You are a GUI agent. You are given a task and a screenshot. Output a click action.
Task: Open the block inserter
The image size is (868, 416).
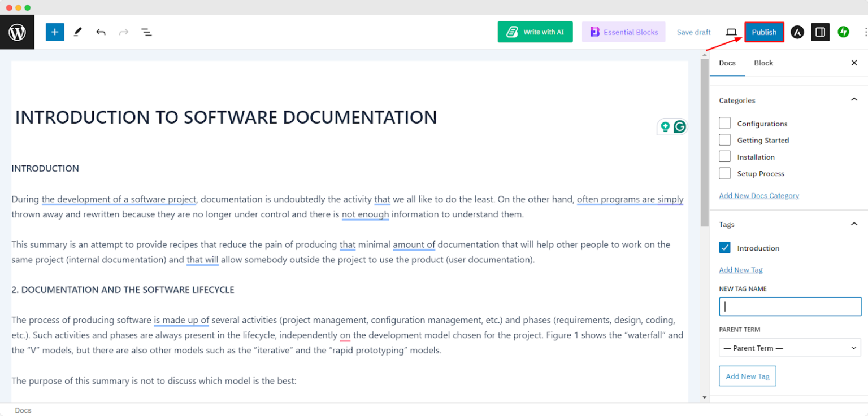54,32
